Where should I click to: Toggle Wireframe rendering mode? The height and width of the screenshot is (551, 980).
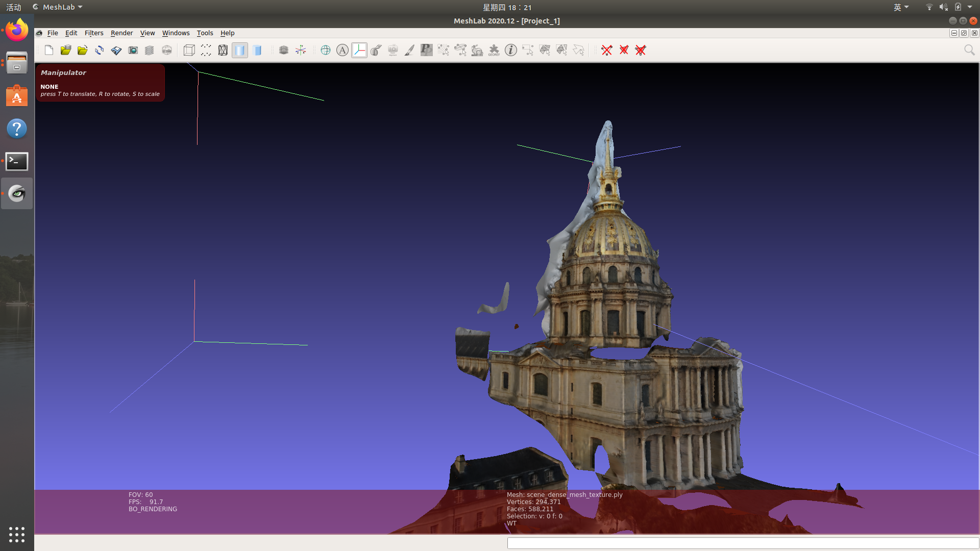pos(223,50)
